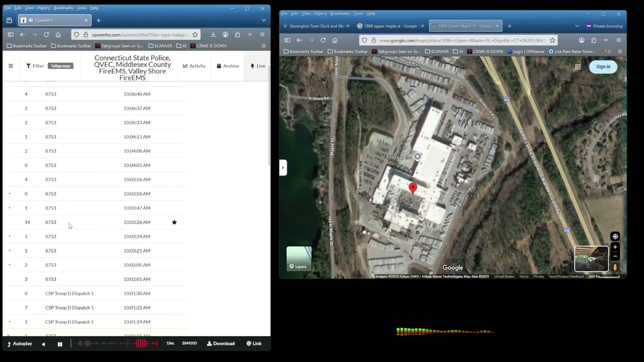The width and height of the screenshot is (644, 362).
Task: Sign in to Google
Action: pyautogui.click(x=603, y=66)
